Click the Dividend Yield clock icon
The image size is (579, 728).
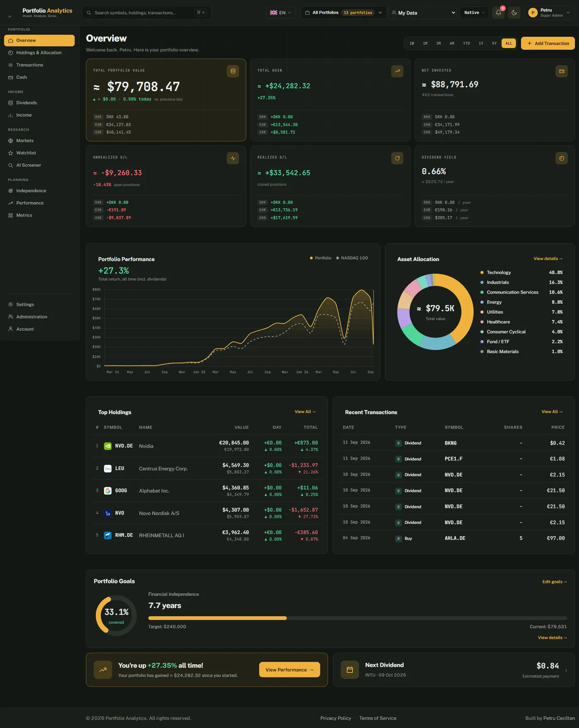pos(561,158)
